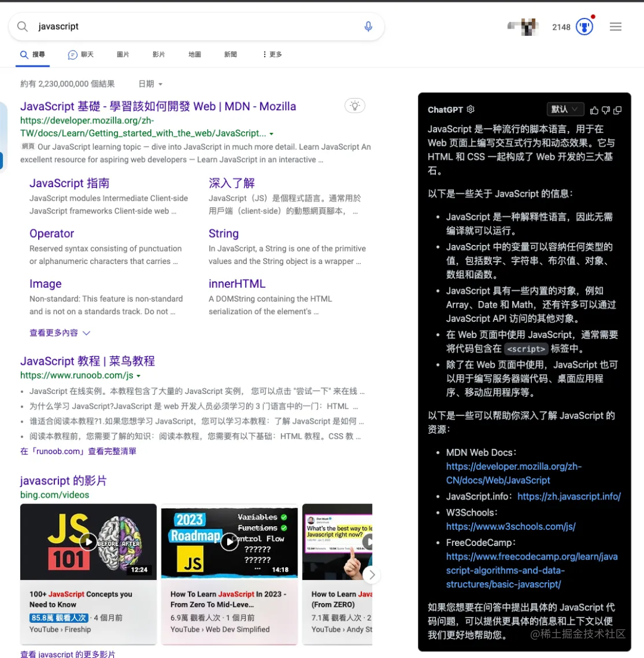Click the magnifying glass search icon
644x658 pixels.
[22, 26]
